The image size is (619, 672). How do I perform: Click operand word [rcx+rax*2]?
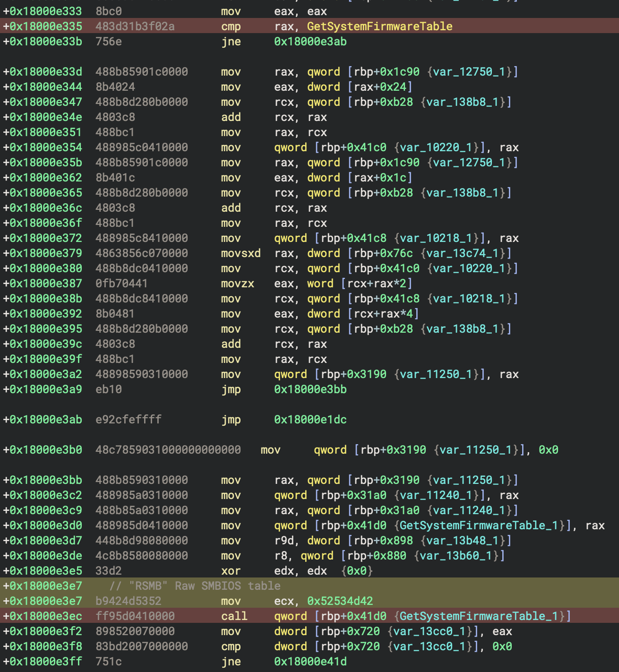pyautogui.click(x=360, y=283)
